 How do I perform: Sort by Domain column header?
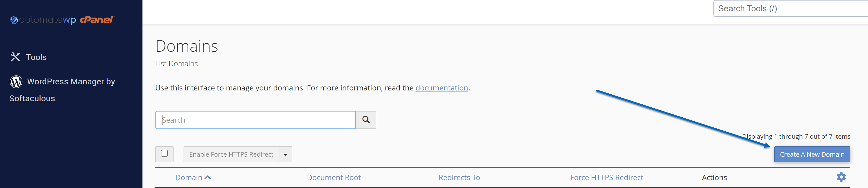click(x=189, y=177)
